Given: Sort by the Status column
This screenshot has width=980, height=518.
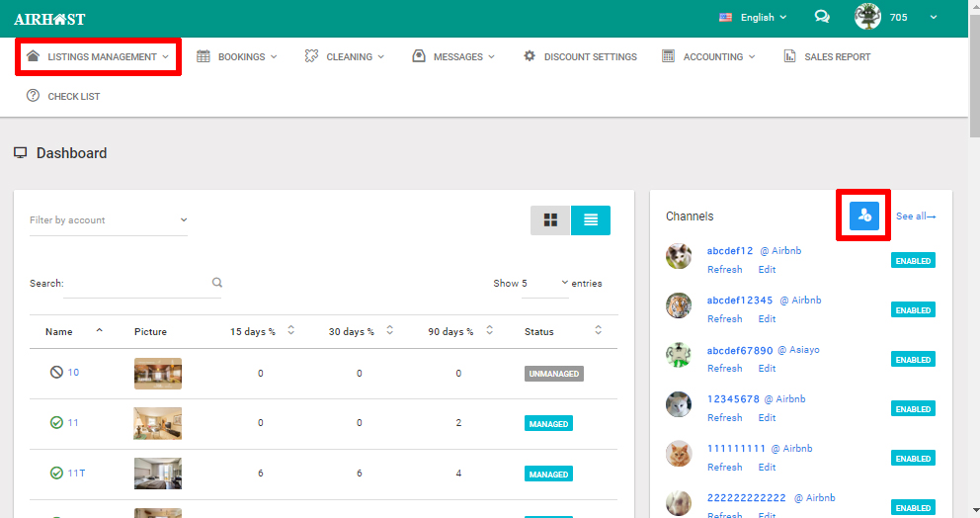Looking at the screenshot, I should 563,331.
